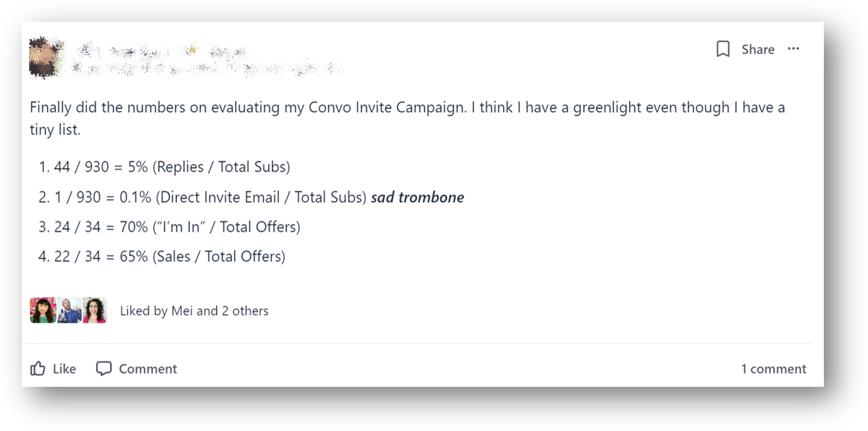The image size is (868, 431).
Task: Open the three-dot more options menu
Action: pyautogui.click(x=793, y=49)
